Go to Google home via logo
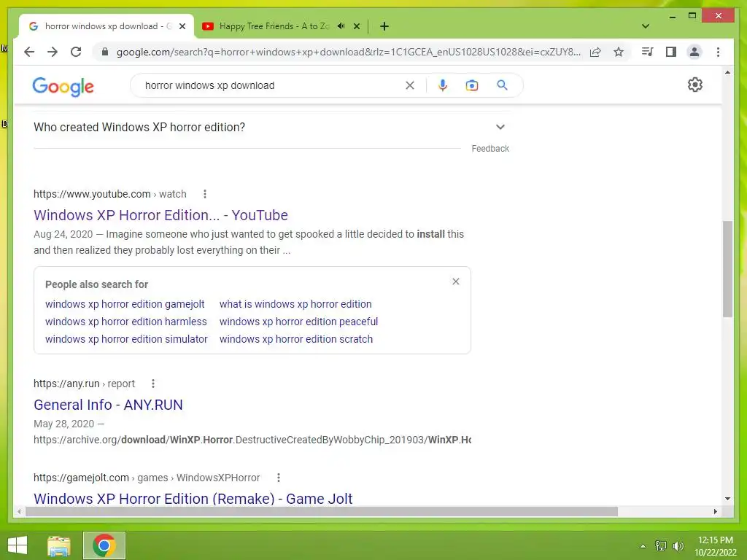This screenshot has height=560, width=747. pos(63,87)
